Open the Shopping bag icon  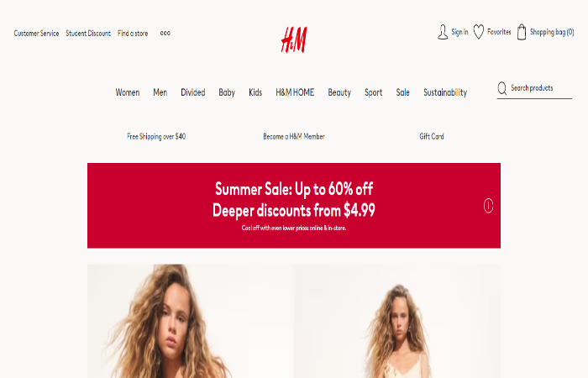coord(522,32)
